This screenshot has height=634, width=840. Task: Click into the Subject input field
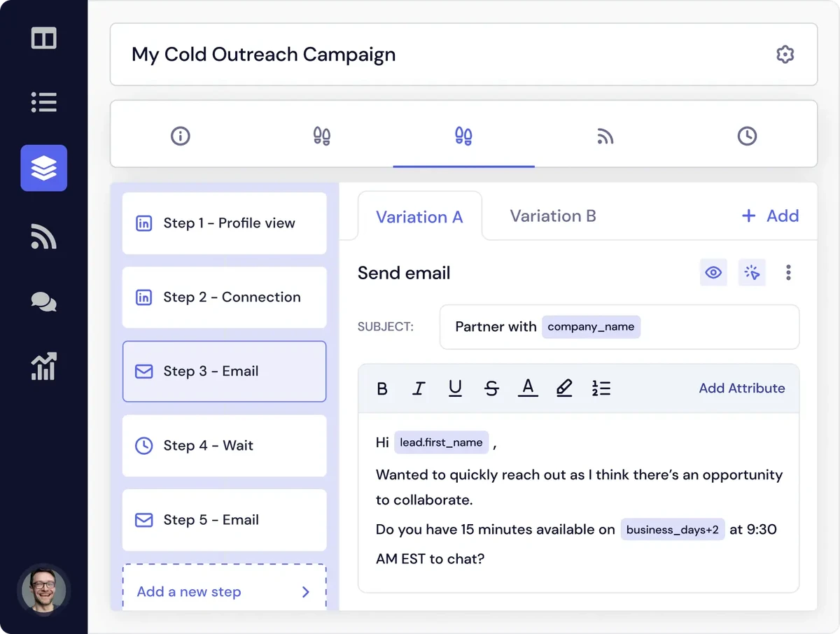click(x=714, y=327)
